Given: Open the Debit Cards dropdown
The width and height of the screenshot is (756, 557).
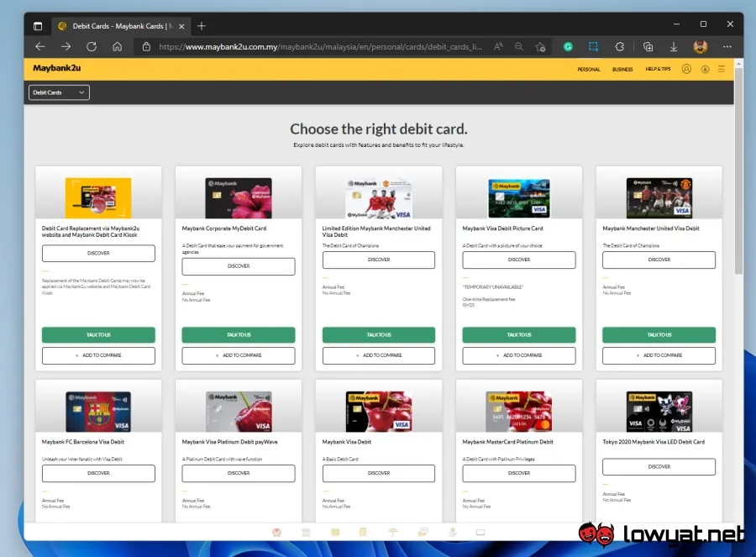Looking at the screenshot, I should [59, 92].
